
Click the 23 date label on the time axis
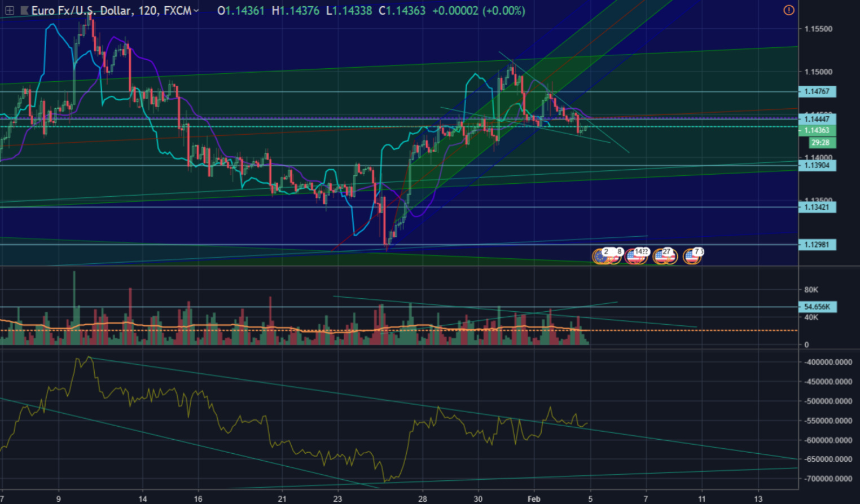[x=337, y=499]
